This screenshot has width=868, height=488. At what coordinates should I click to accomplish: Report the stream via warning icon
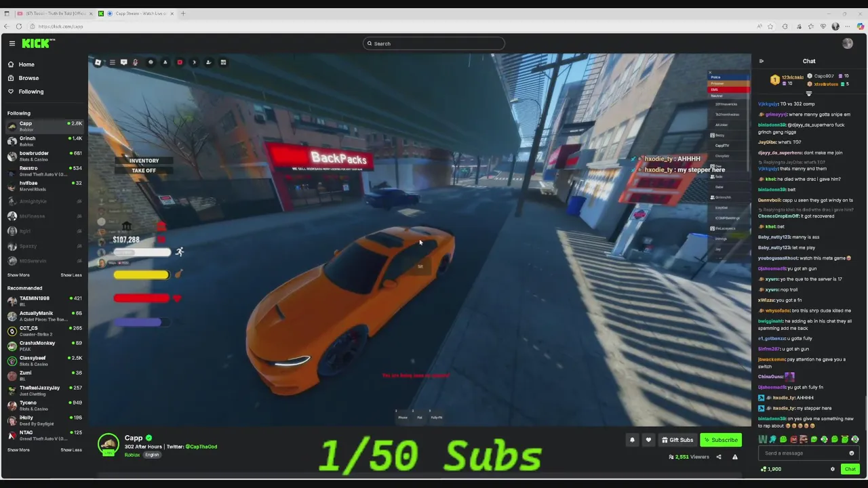pyautogui.click(x=735, y=457)
